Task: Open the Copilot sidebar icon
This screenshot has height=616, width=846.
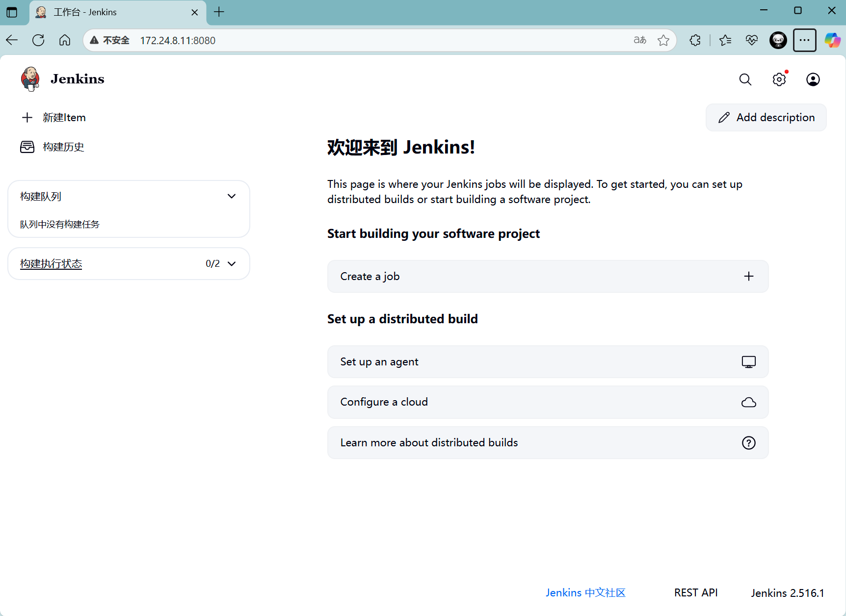Action: click(832, 40)
